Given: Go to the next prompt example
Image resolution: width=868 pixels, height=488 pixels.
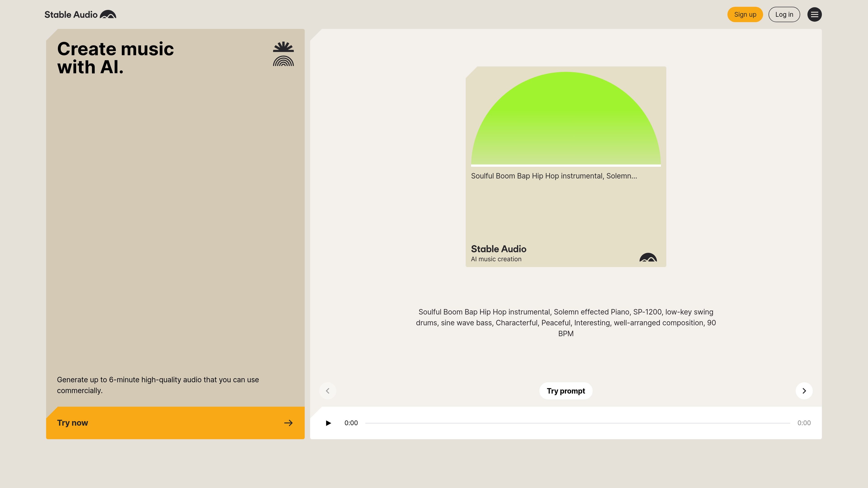Looking at the screenshot, I should click(804, 391).
